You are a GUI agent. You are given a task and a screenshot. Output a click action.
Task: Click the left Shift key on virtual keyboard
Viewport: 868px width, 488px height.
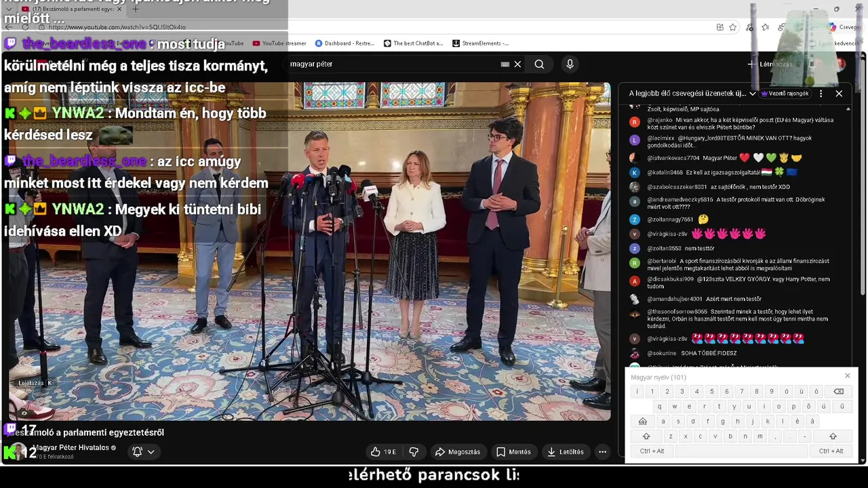click(646, 436)
